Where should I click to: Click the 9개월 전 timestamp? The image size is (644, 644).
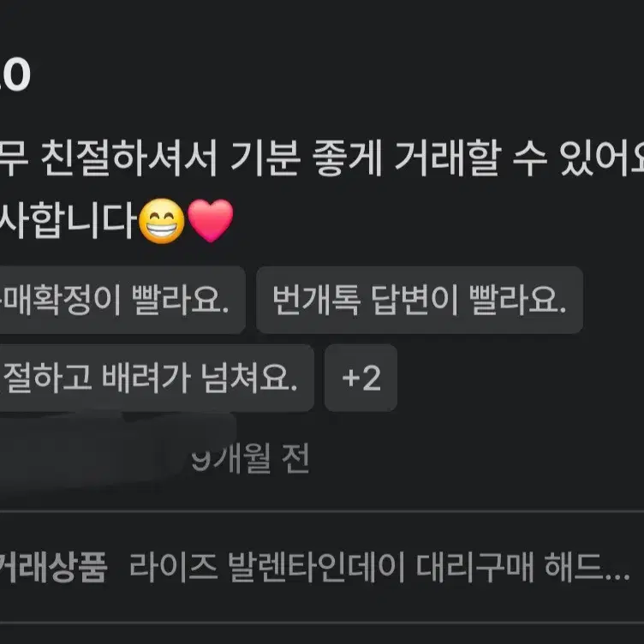coord(250,458)
